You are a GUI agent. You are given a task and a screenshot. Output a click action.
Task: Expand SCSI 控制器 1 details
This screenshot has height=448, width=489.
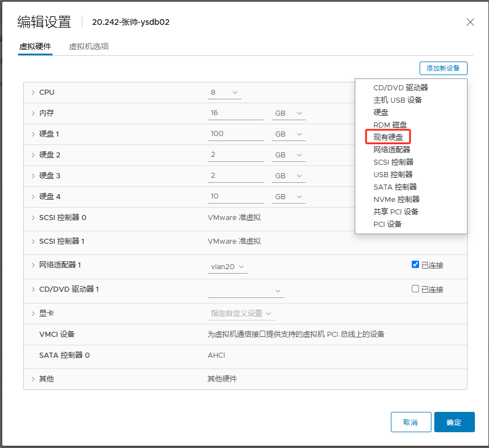[33, 241]
